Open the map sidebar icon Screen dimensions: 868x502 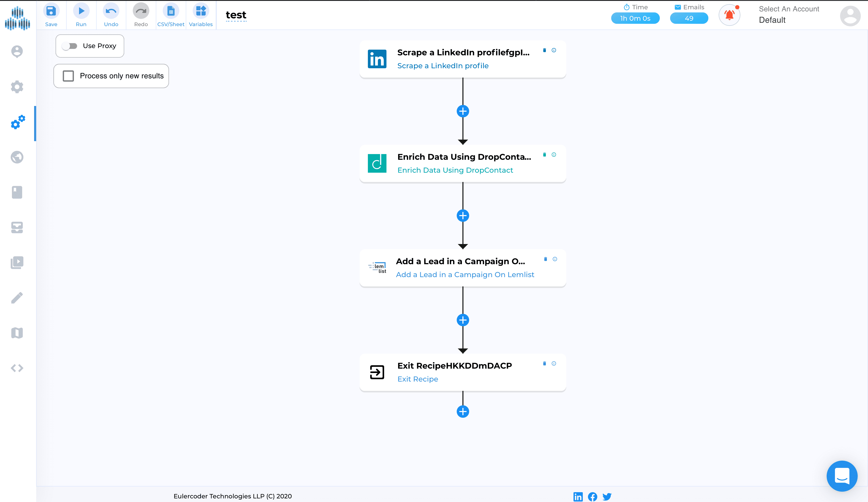point(17,333)
